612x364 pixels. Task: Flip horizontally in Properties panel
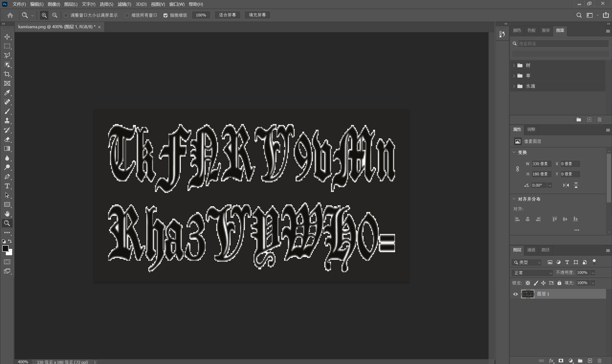pyautogui.click(x=566, y=185)
